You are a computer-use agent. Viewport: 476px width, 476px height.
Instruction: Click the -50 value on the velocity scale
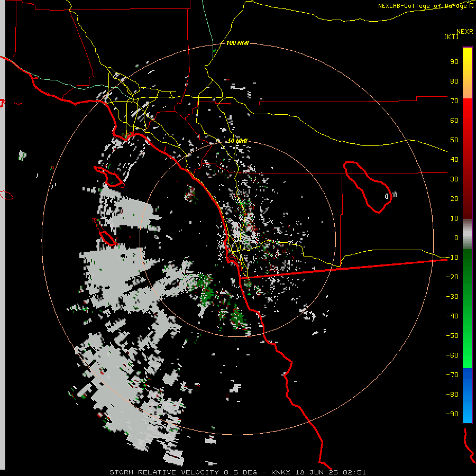point(452,335)
